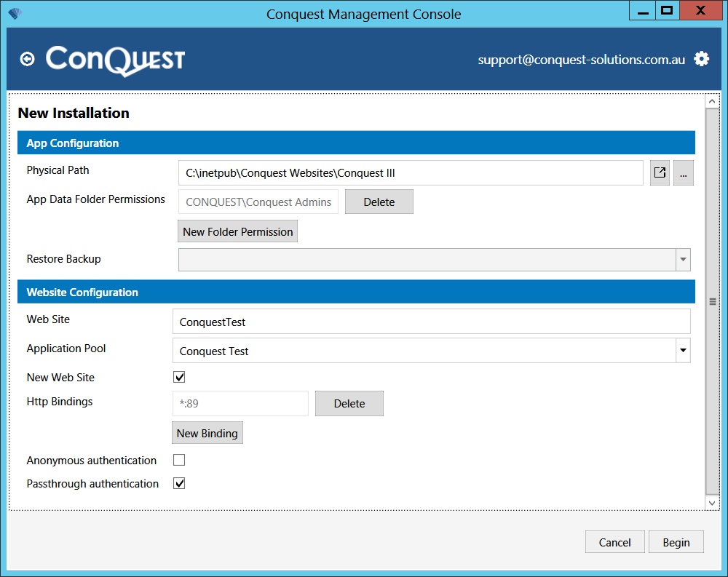
Task: Click the Website Configuration section header
Action: tap(356, 292)
